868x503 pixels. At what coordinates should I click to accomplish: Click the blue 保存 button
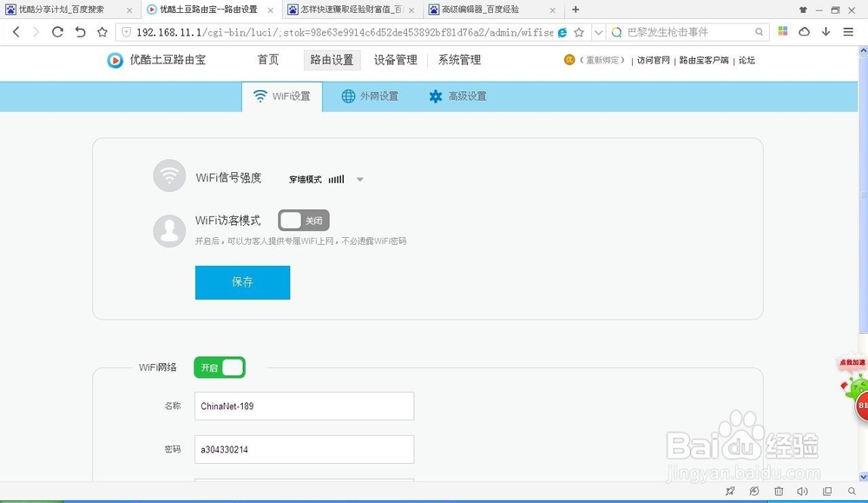[x=242, y=282]
